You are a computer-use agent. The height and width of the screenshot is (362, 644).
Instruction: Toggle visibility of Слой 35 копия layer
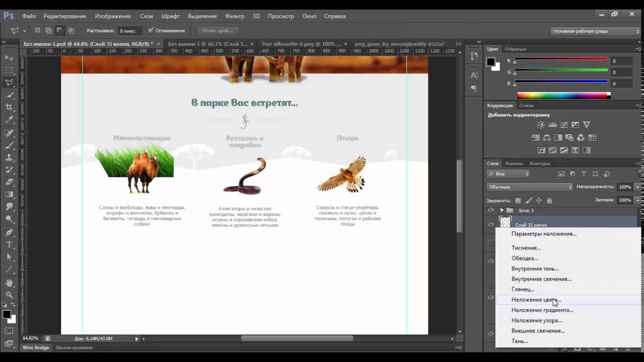(491, 224)
